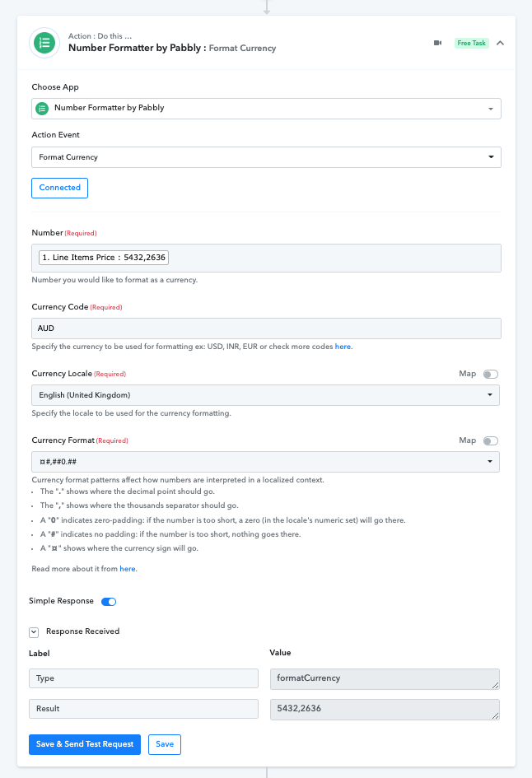Click the Currency Code field
The height and width of the screenshot is (778, 532).
click(266, 328)
